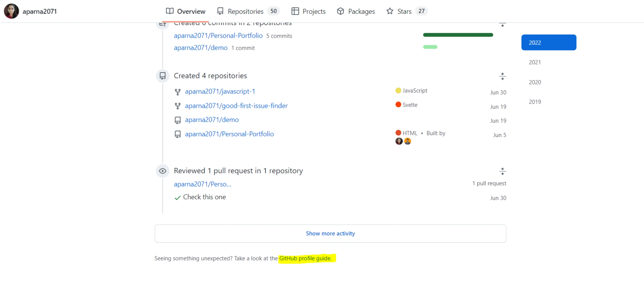Click the fork icon beside javascript-1

pyautogui.click(x=177, y=92)
